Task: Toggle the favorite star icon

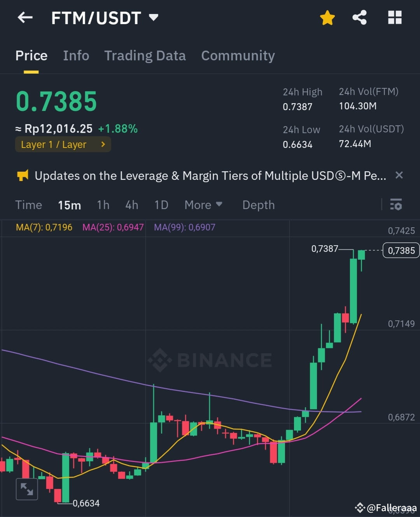Action: pos(327,18)
